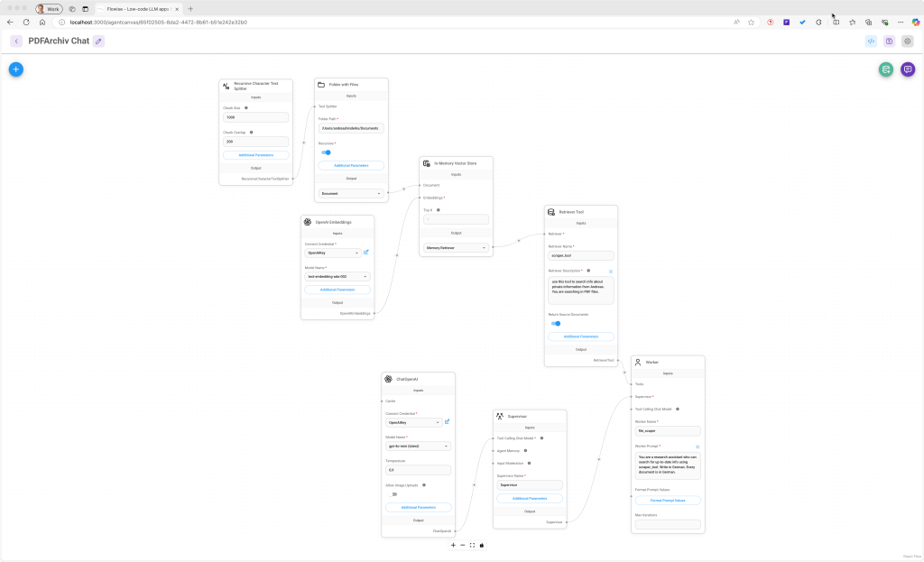Open the API code embed icon
Screen dimensions: 924x562
tap(871, 41)
